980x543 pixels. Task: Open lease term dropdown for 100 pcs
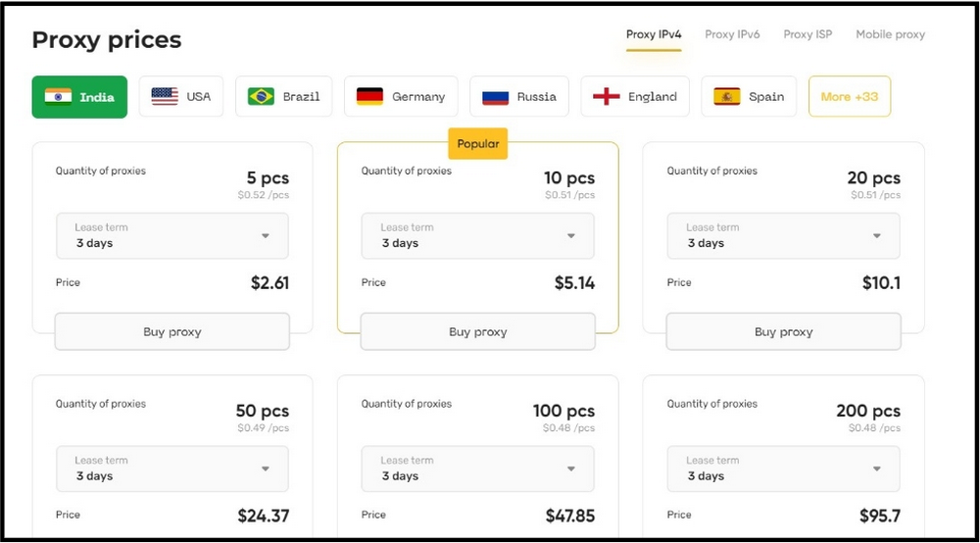coord(477,469)
